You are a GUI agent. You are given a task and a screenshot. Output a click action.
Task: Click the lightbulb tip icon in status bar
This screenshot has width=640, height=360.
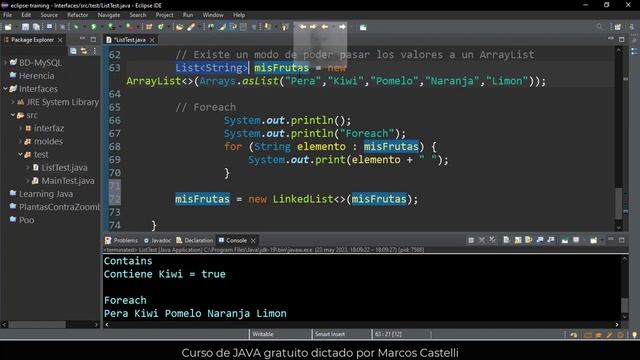[634, 335]
